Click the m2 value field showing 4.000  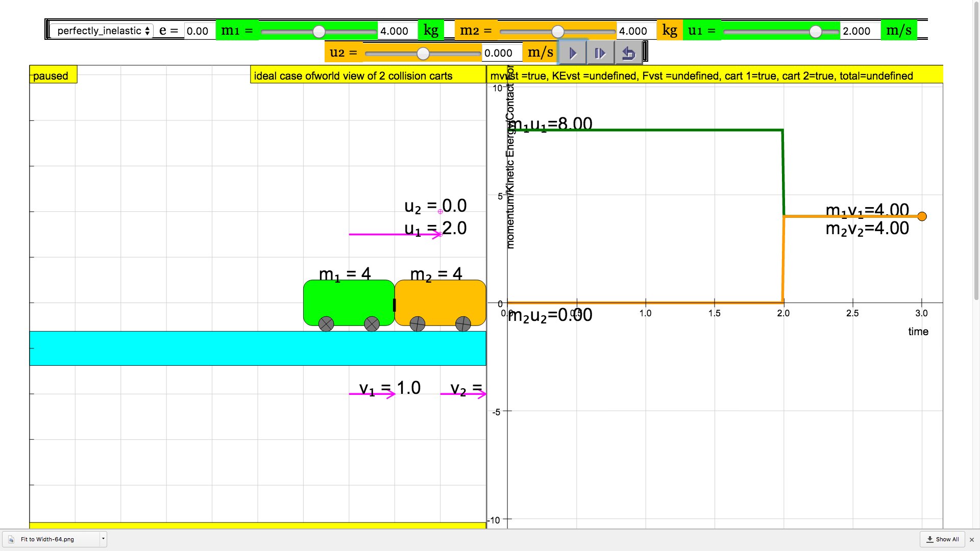tap(635, 31)
